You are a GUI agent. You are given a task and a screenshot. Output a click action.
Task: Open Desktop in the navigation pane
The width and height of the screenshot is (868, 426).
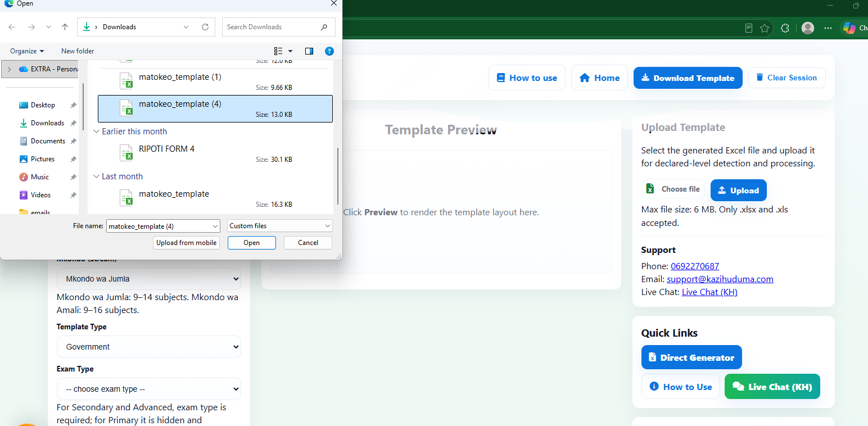[x=43, y=105]
